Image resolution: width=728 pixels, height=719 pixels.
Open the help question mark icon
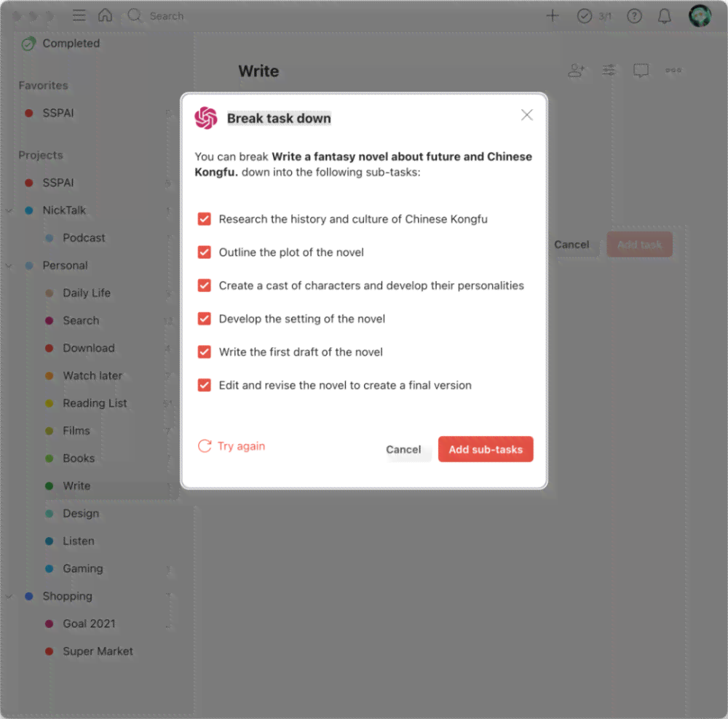point(634,16)
